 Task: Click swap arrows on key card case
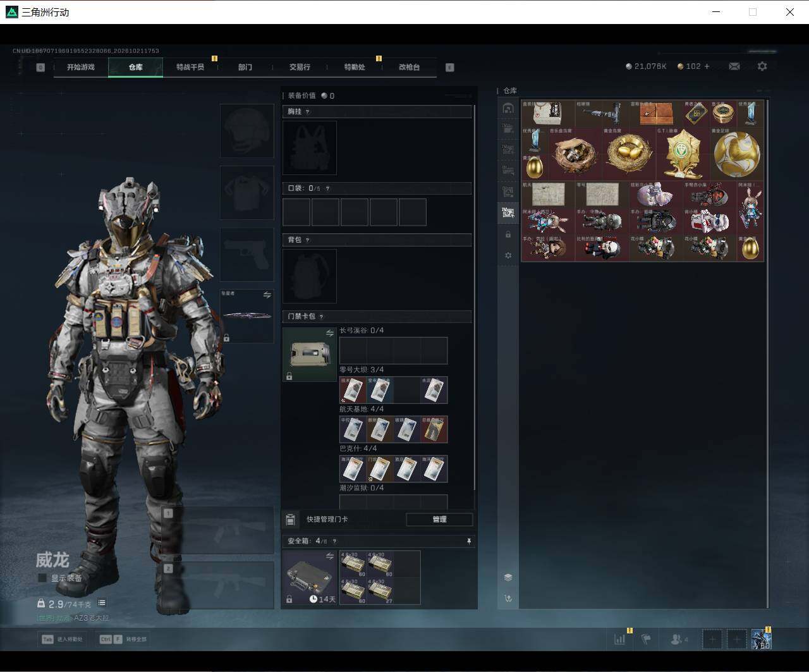click(x=329, y=333)
